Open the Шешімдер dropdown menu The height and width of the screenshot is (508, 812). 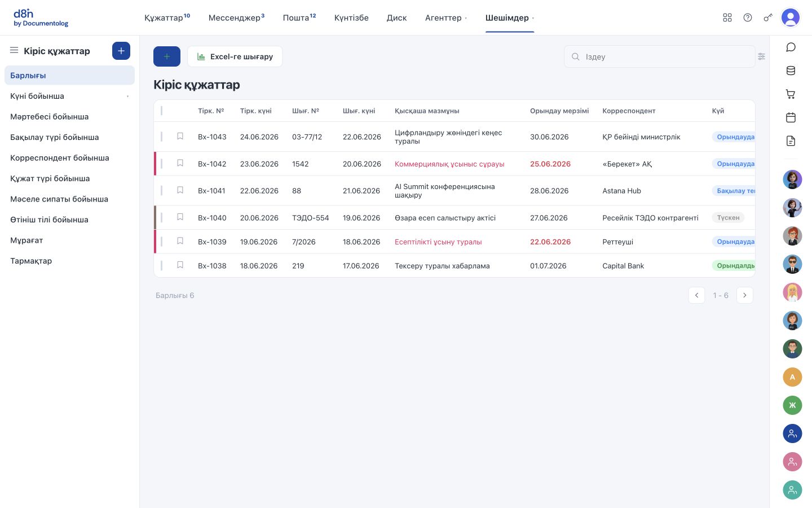510,17
